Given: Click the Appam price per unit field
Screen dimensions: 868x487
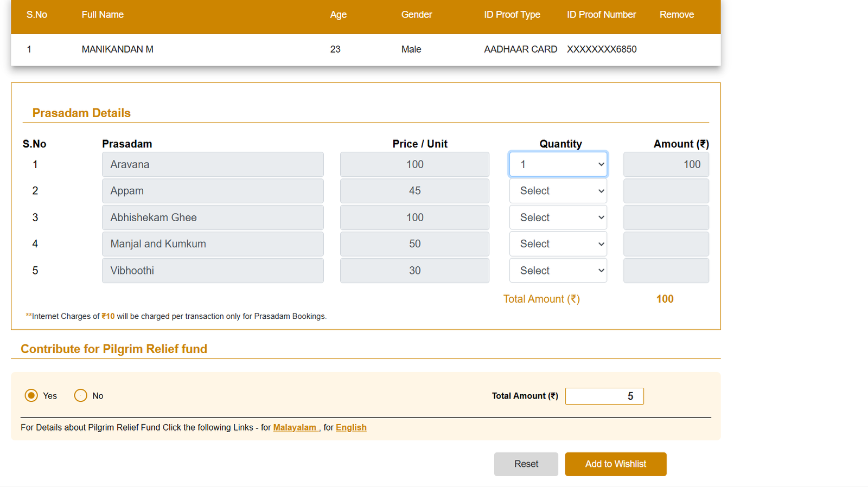Looking at the screenshot, I should (x=414, y=191).
